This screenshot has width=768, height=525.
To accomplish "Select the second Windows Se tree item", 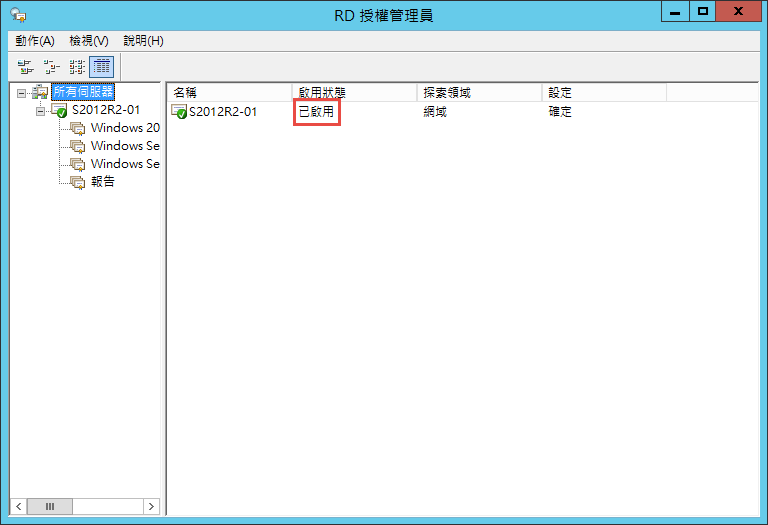I will tap(125, 164).
